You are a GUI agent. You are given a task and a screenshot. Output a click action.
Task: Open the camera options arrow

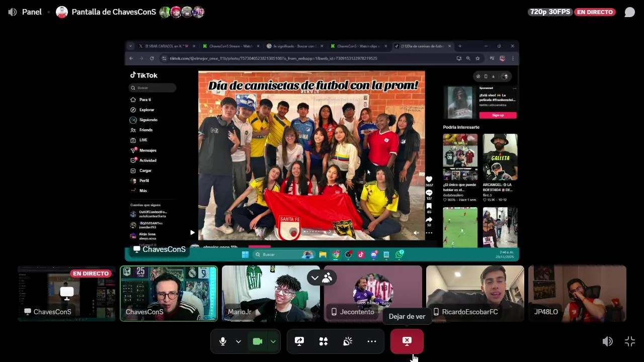tap(273, 341)
